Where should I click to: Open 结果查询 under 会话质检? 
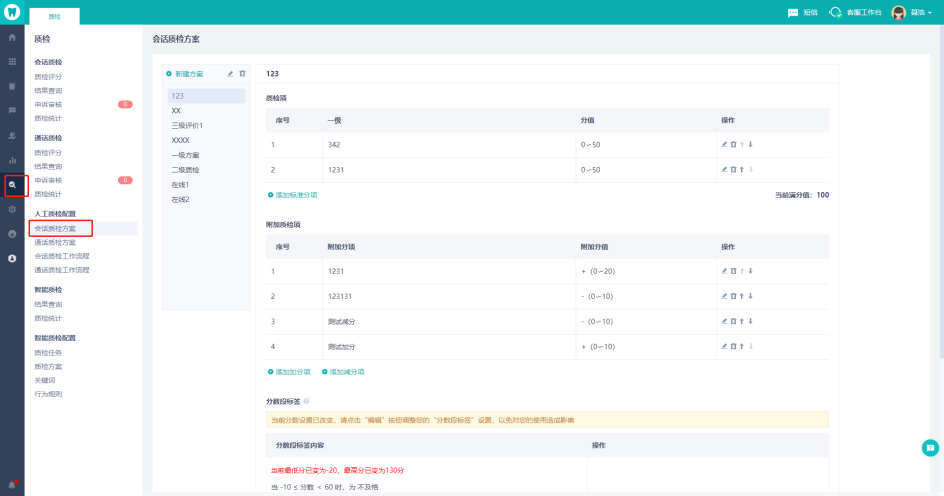tap(48, 91)
